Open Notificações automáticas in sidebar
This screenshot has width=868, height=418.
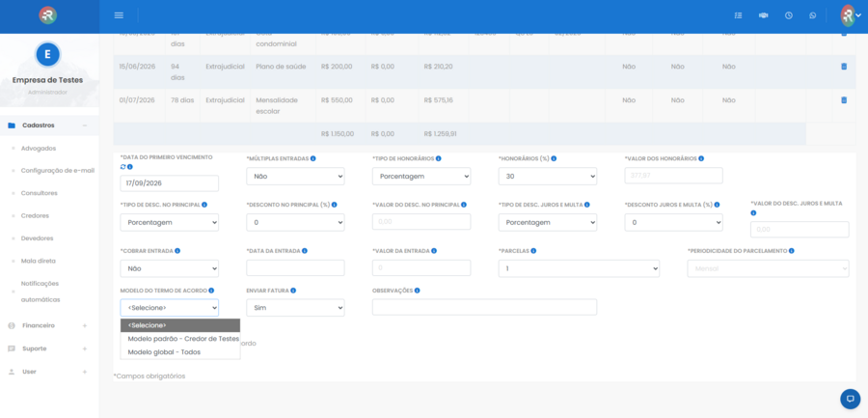[x=41, y=292]
